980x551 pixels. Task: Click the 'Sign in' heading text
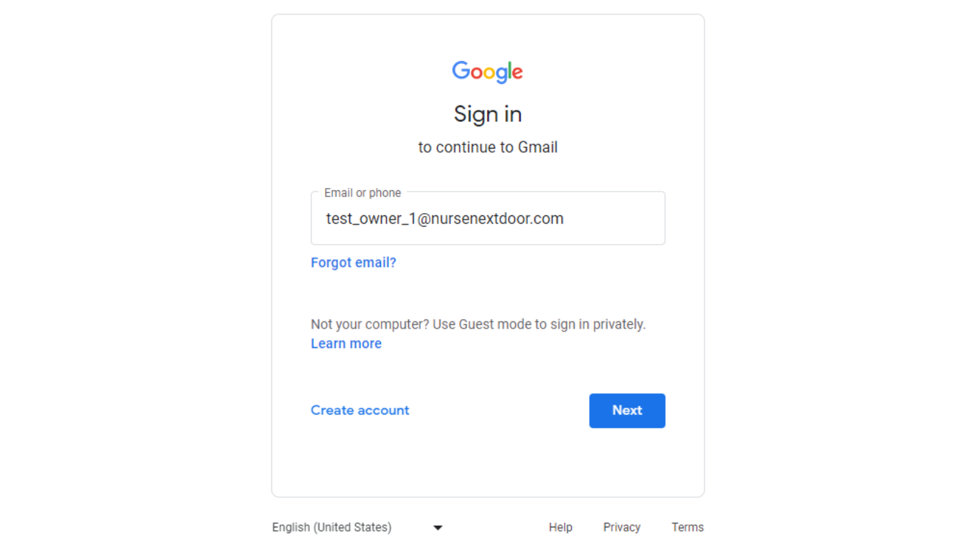tap(488, 115)
